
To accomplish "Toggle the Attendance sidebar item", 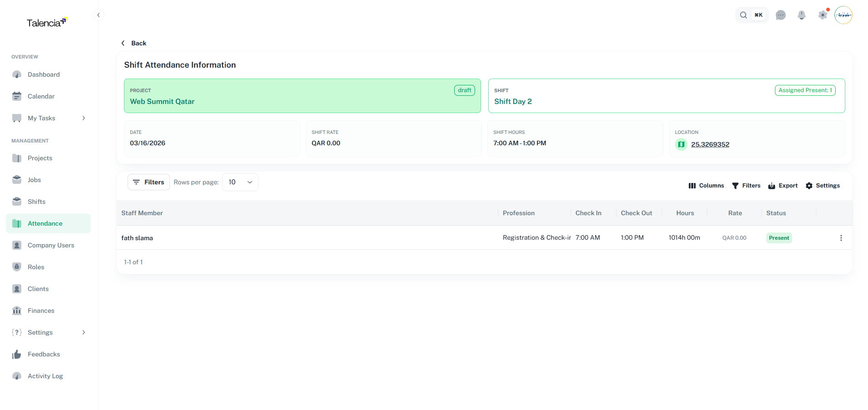I will 45,223.
